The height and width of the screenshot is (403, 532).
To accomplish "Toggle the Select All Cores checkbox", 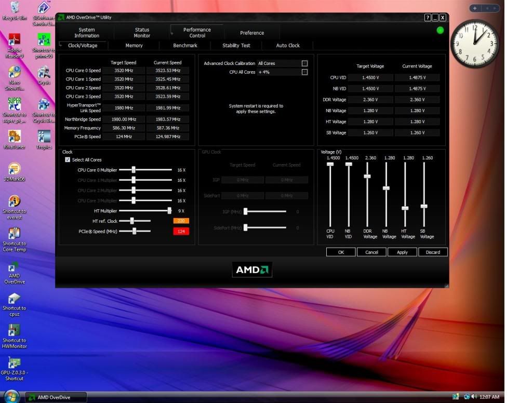I will click(x=68, y=160).
